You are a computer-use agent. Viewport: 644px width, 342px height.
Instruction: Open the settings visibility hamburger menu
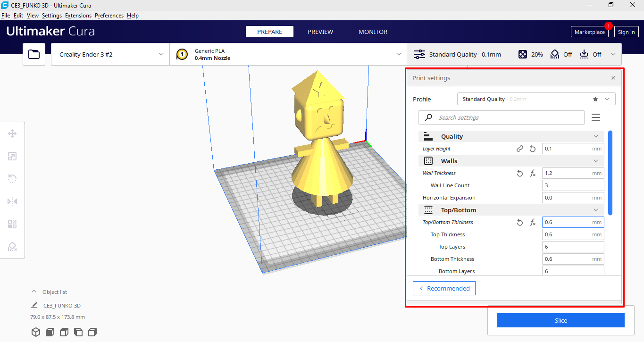pyautogui.click(x=596, y=117)
